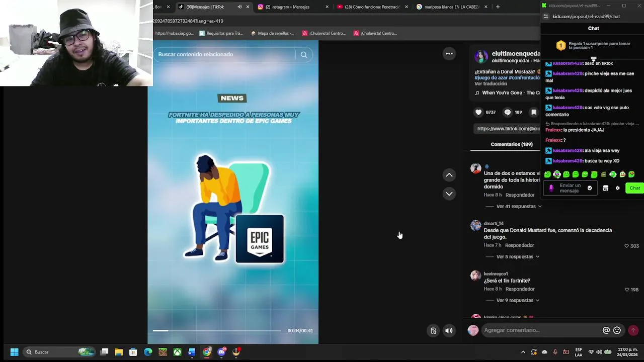Click the Kick chat microphone icon

(551, 188)
